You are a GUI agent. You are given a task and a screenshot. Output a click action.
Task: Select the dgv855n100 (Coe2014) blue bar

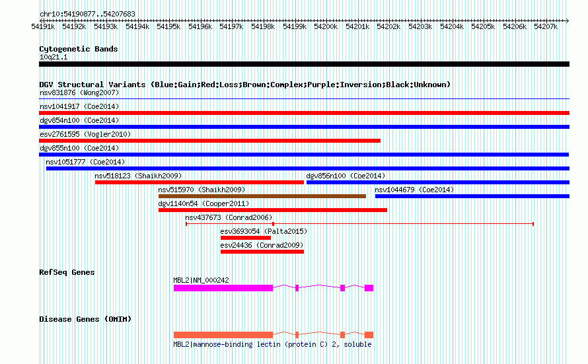(x=304, y=155)
